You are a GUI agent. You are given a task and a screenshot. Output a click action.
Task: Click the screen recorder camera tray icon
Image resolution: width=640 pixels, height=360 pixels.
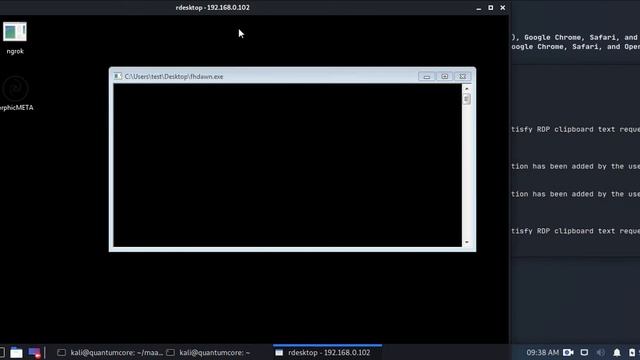pos(568,352)
